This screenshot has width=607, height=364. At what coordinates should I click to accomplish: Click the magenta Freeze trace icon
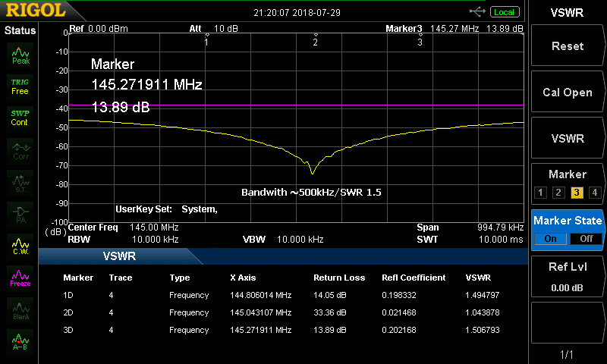click(x=20, y=277)
